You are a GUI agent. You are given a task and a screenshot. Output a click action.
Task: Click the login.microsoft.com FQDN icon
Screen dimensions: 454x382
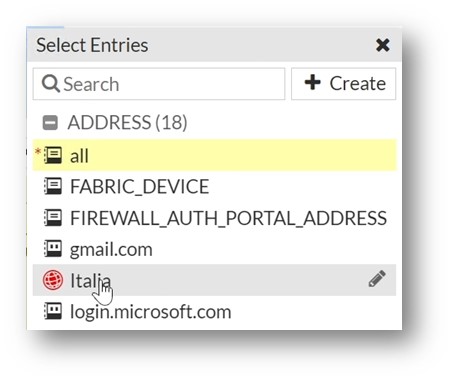pyautogui.click(x=53, y=311)
